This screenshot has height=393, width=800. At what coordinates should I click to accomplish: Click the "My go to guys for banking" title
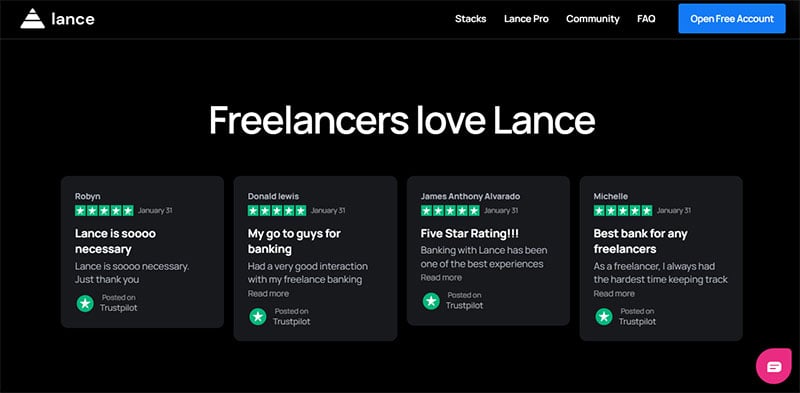coord(294,241)
